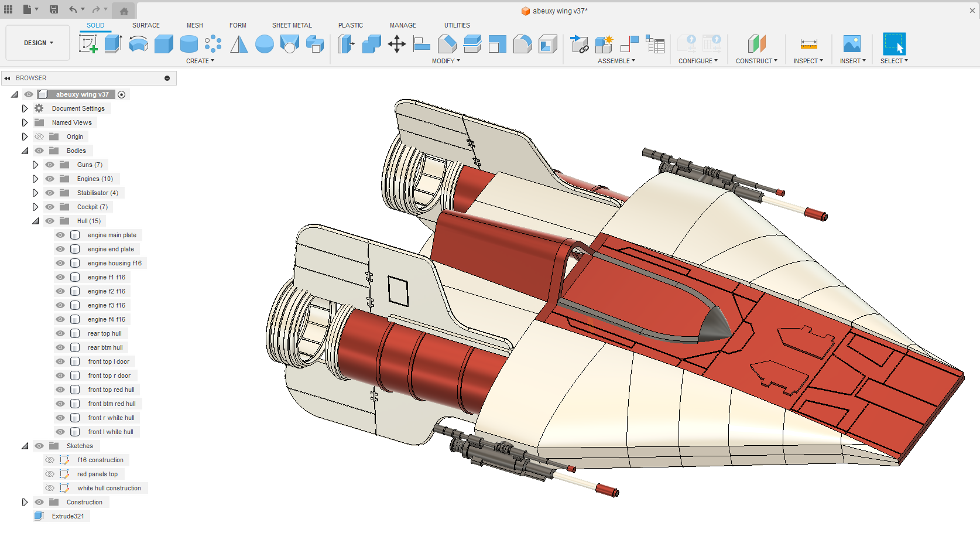Show the Origin folder
Screen dimensions: 980x553
click(x=39, y=136)
